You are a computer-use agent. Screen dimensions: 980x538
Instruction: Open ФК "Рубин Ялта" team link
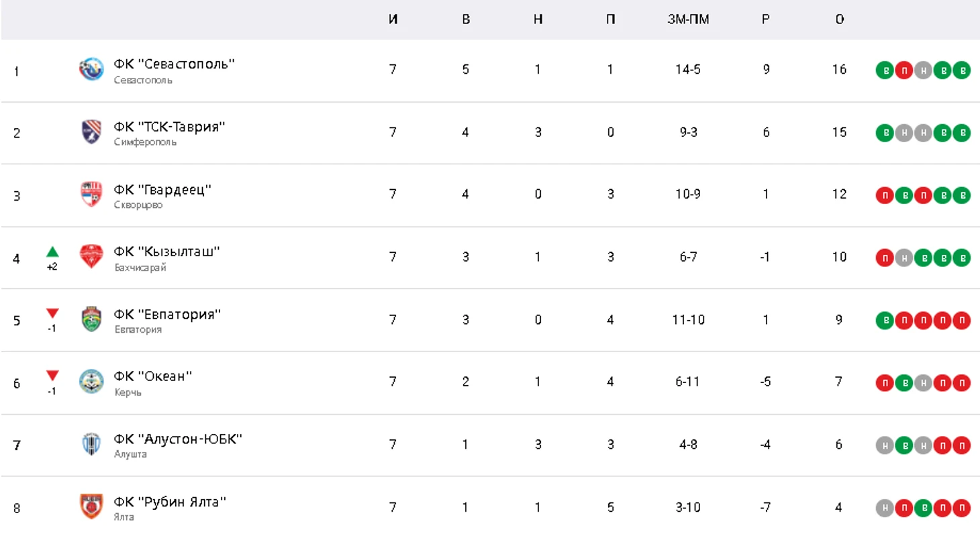[x=170, y=502]
